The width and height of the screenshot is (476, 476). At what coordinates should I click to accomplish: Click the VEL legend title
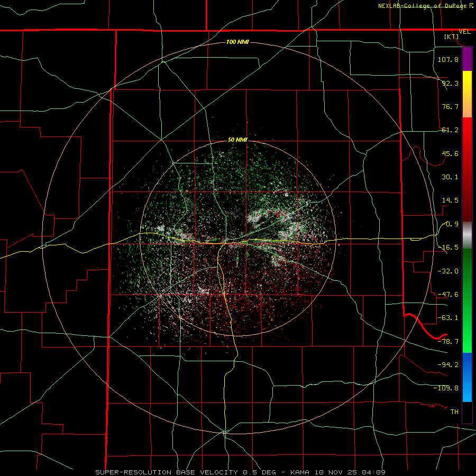tap(464, 32)
